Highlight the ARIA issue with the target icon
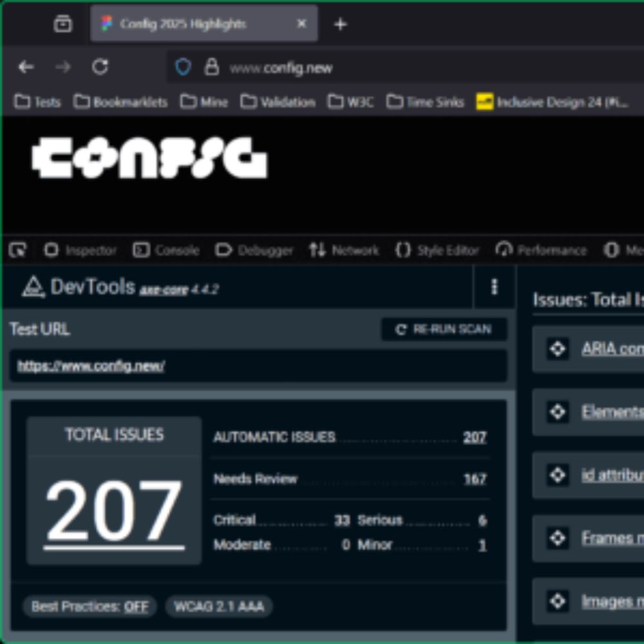Screen dimensions: 644x644 coord(557,349)
